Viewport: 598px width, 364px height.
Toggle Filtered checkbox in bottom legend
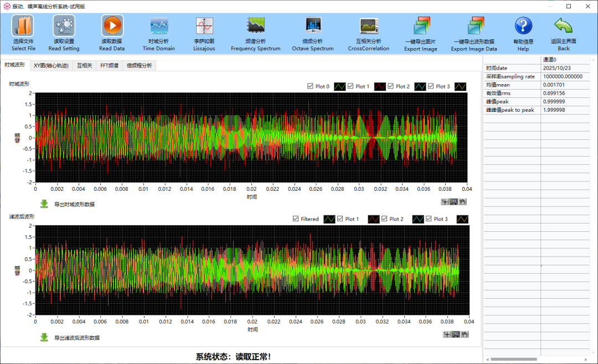point(296,219)
